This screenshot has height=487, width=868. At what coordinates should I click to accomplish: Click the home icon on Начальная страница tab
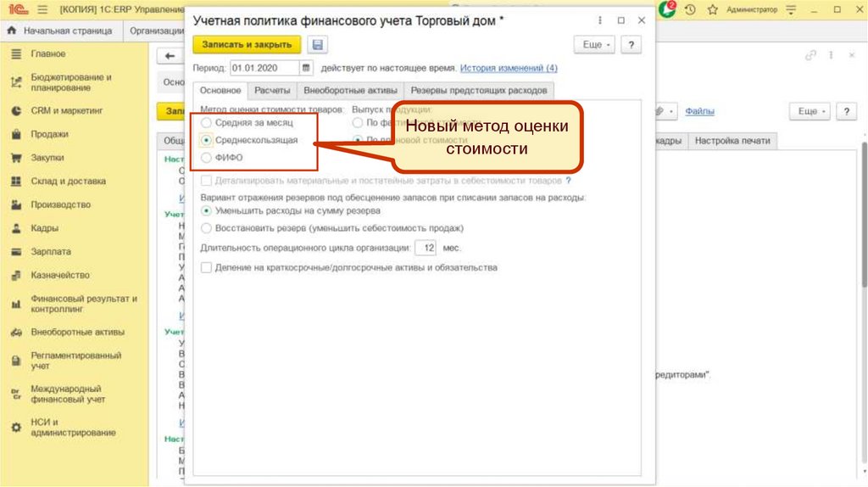(12, 31)
